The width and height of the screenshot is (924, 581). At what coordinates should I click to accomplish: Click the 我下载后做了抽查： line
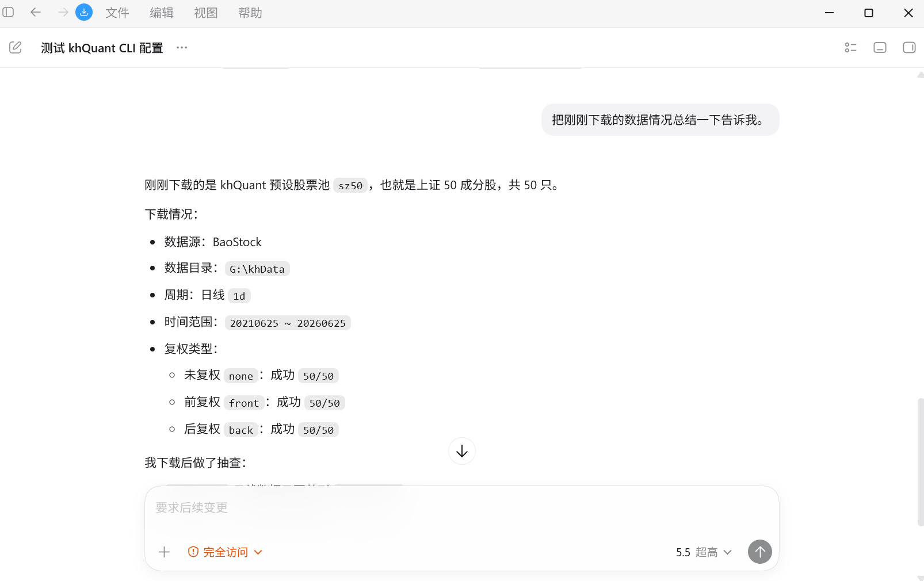196,462
